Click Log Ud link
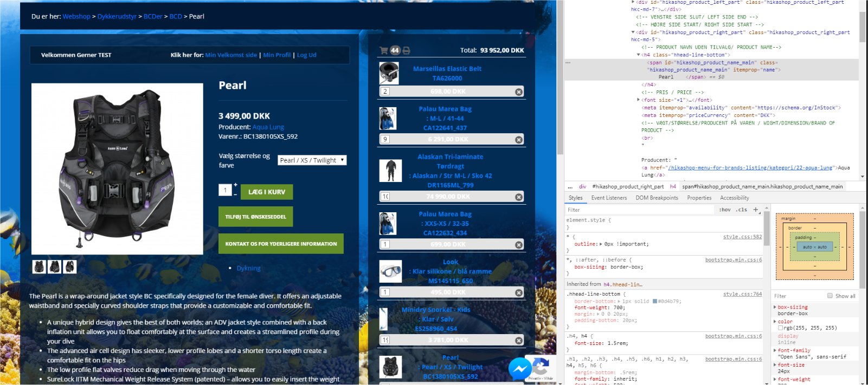 [307, 55]
